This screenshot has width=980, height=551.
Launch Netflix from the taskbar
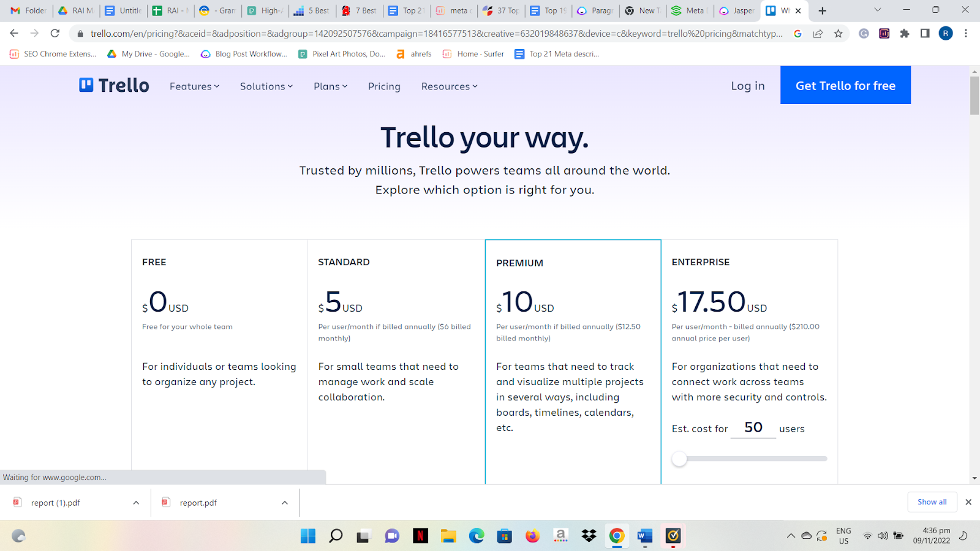point(420,536)
